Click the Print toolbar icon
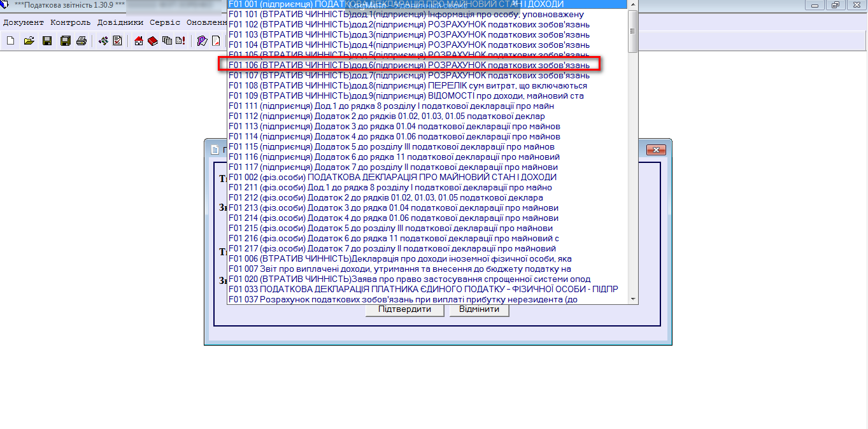 [82, 41]
